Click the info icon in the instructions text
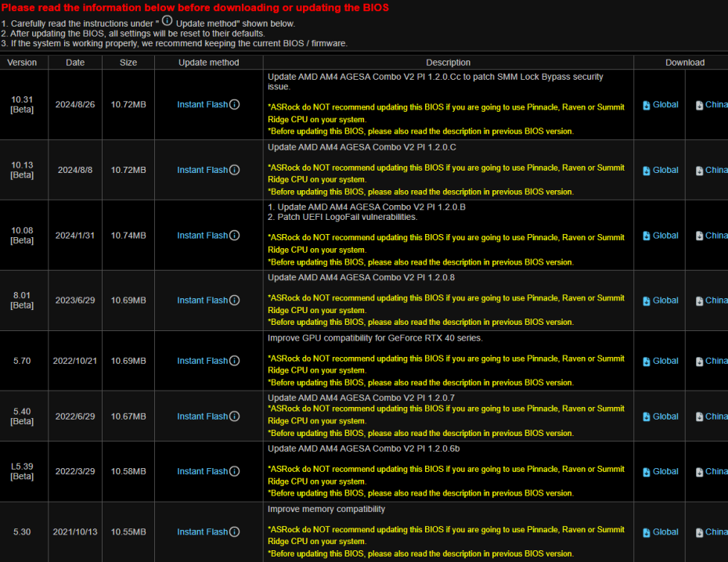Viewport: 728px width, 562px height. tap(168, 21)
